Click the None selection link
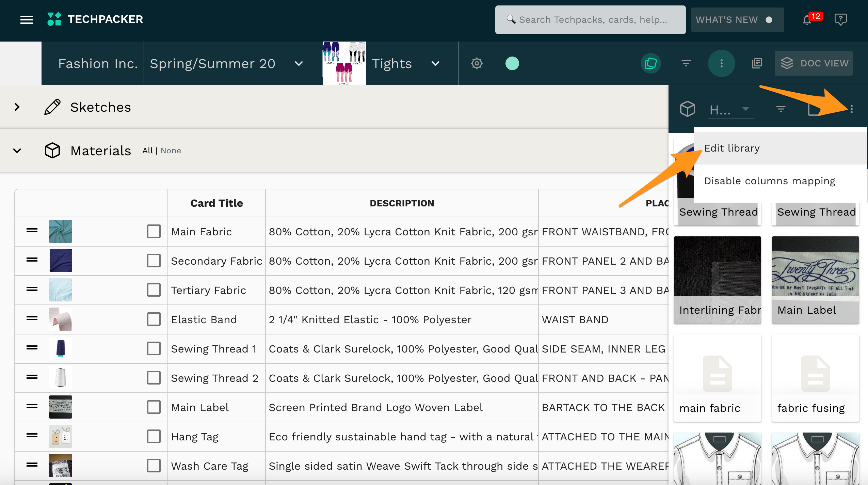Screen dimensions: 868x485 tap(171, 151)
